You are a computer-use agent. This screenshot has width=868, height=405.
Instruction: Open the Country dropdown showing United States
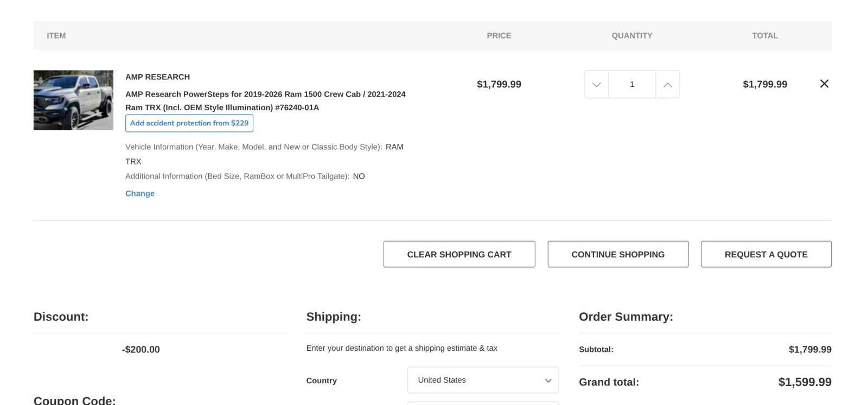click(x=483, y=380)
